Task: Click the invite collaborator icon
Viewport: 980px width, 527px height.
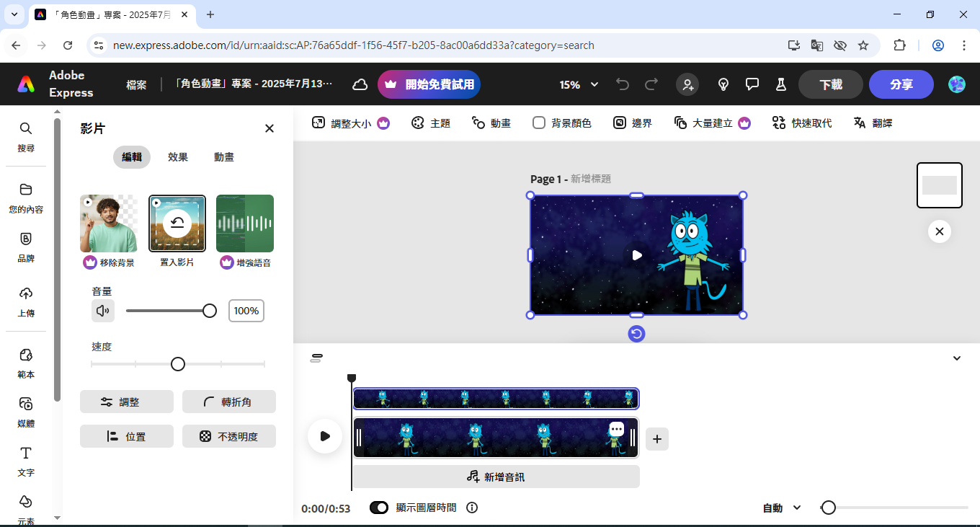Action: click(687, 84)
